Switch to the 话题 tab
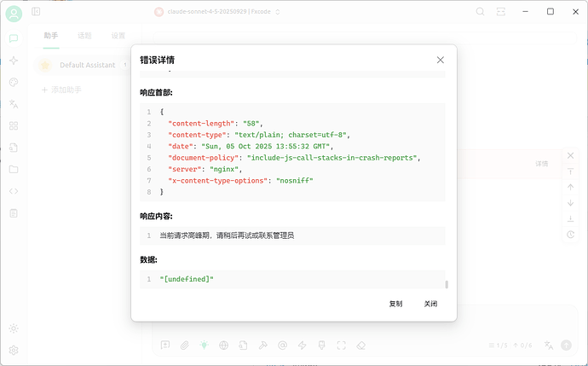Screen dimensions: 588x366 click(x=84, y=36)
